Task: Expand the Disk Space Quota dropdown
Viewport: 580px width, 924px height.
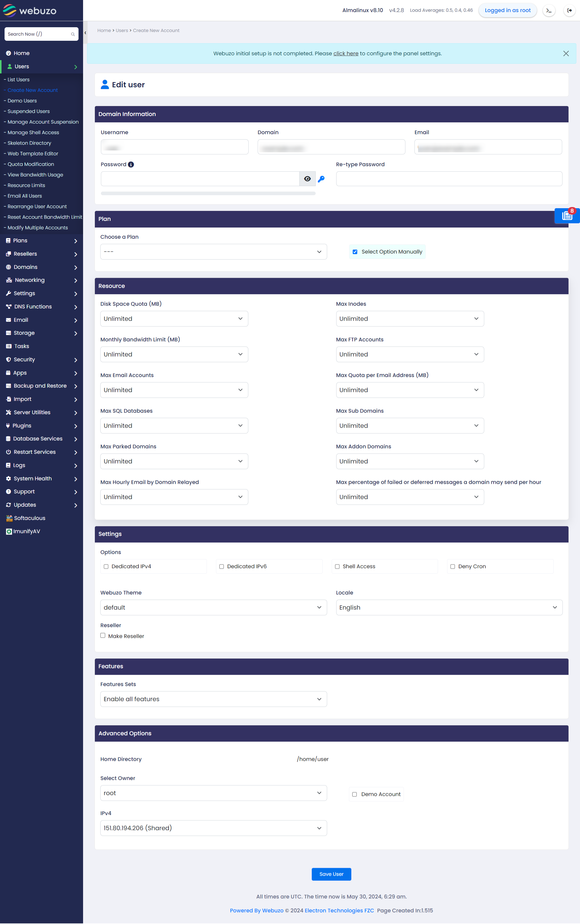Action: [x=174, y=318]
